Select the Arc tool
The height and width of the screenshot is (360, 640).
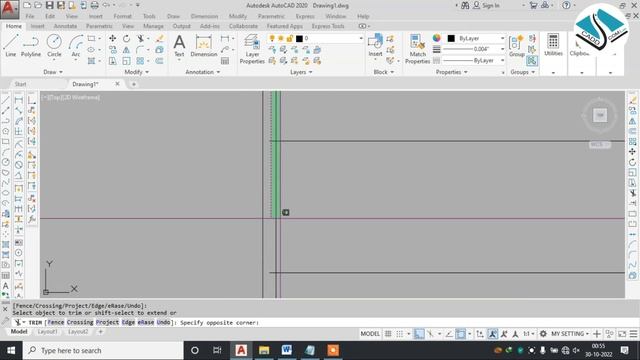(x=76, y=45)
